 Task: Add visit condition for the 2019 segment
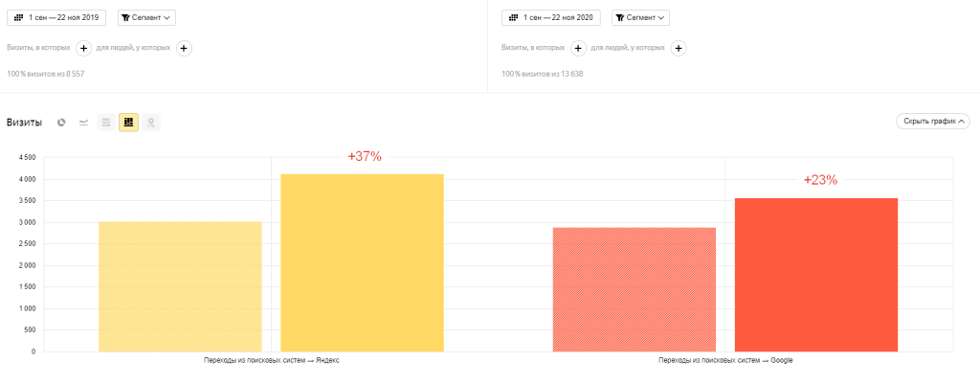click(83, 48)
